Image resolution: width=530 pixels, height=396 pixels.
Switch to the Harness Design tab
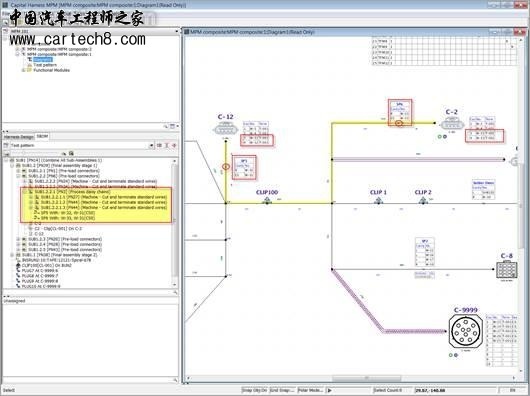(19, 137)
